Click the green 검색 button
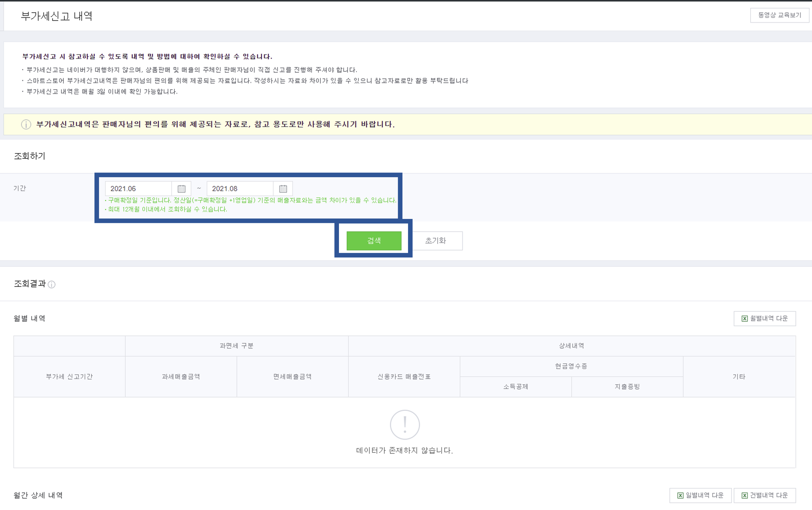 [374, 241]
